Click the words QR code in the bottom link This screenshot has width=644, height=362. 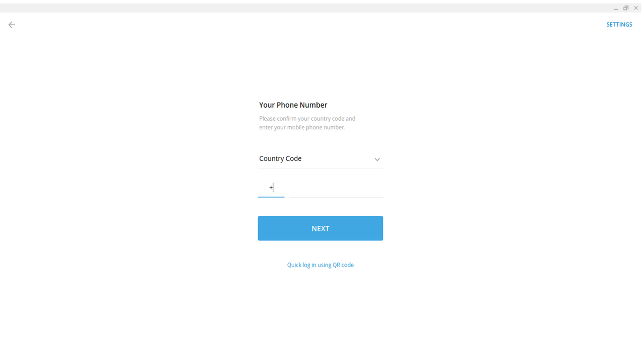[343, 265]
